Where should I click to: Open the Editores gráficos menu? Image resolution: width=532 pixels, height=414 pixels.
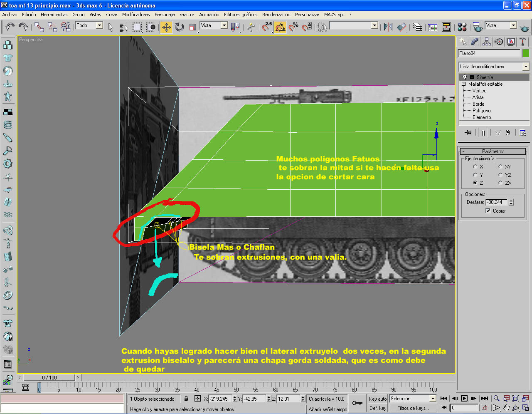[x=241, y=15]
